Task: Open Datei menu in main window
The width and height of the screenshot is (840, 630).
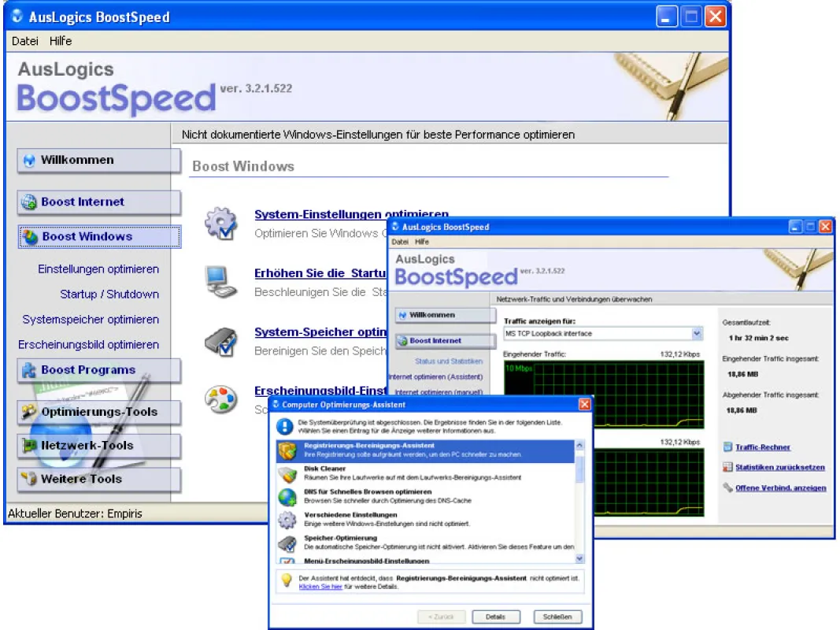Action: [25, 41]
